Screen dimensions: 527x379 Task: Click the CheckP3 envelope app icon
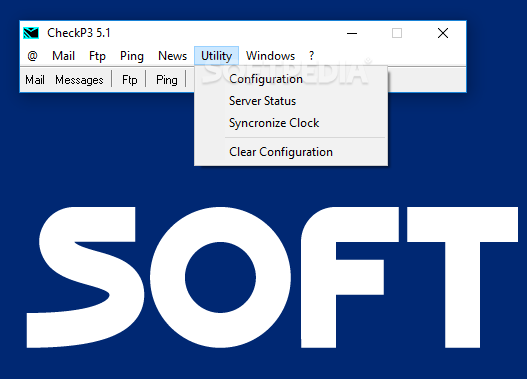click(31, 33)
